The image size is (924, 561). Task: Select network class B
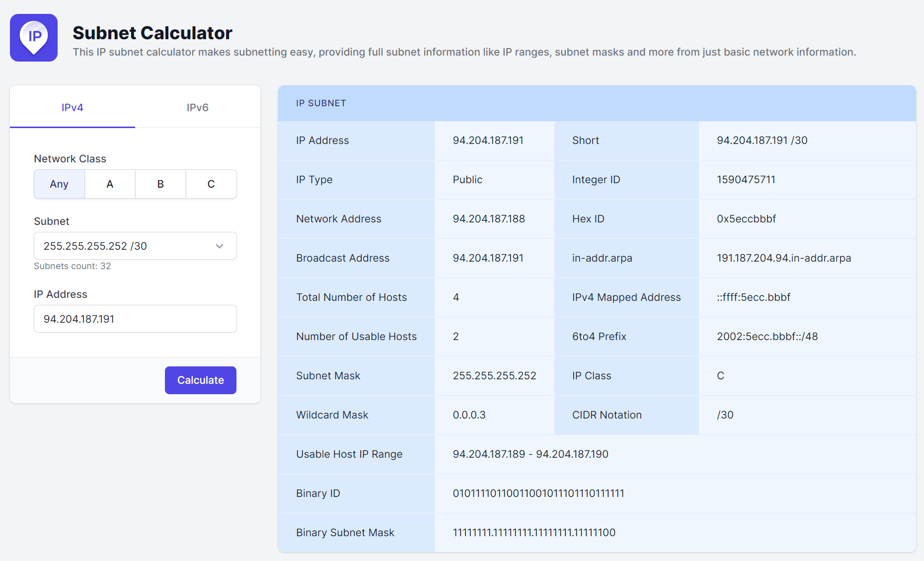[160, 184]
